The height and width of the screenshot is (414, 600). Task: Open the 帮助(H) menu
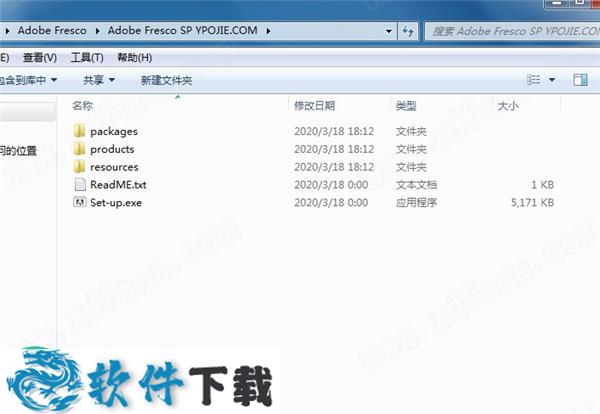(x=135, y=57)
